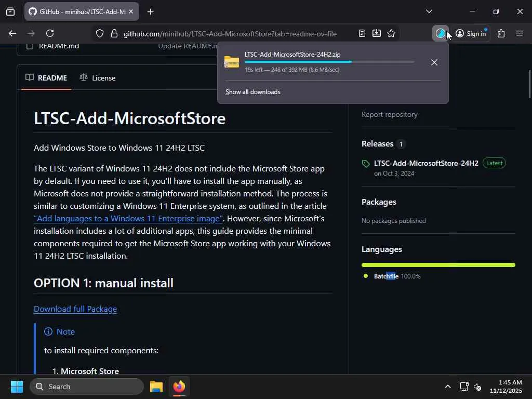The height and width of the screenshot is (399, 532).
Task: Click the Latest release badge
Action: click(494, 163)
